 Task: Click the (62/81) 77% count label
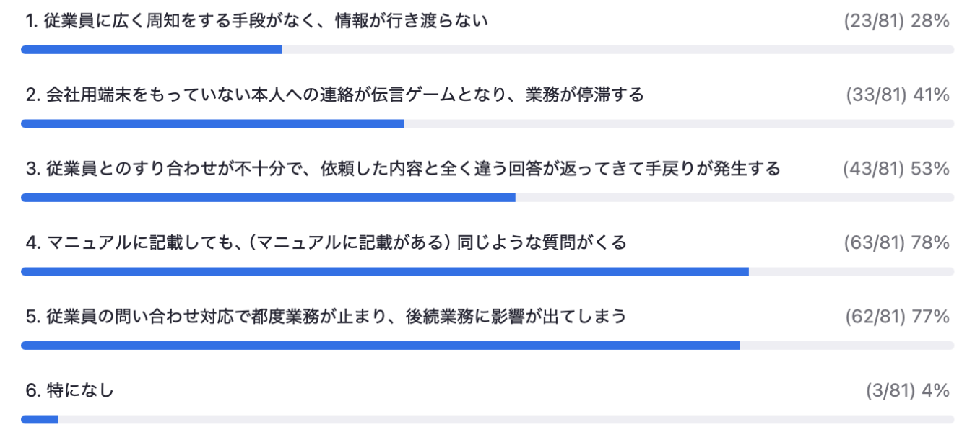897,317
